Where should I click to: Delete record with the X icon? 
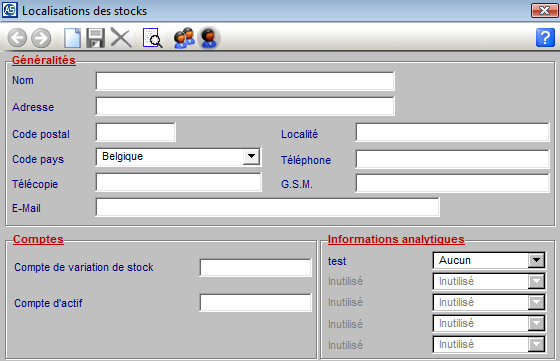121,37
